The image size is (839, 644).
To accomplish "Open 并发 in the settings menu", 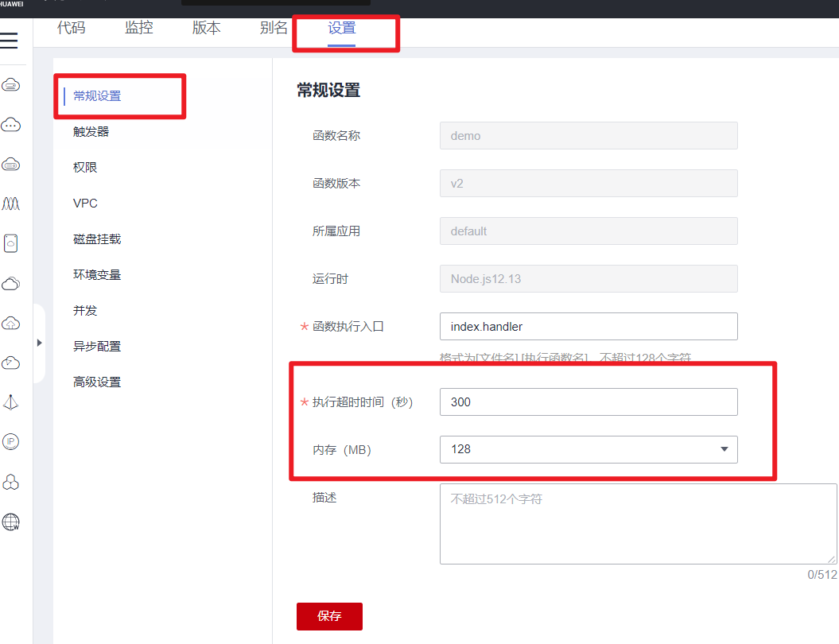I will click(x=85, y=311).
